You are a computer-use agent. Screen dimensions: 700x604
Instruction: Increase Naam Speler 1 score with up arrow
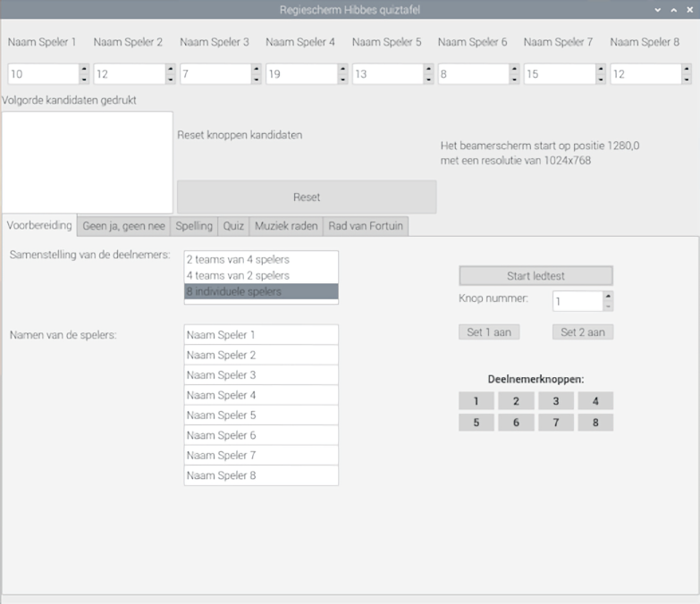(x=84, y=69)
